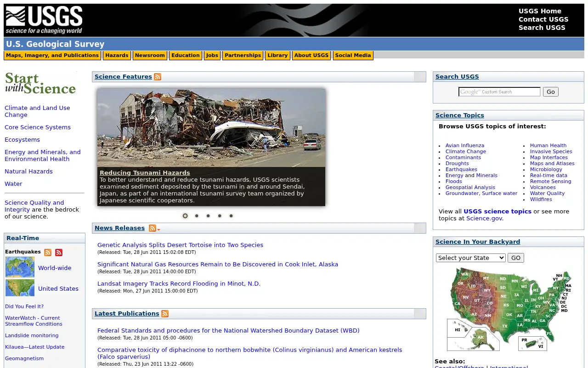
Task: Open the World-wide earthquakes map thumbnail
Action: 20,267
